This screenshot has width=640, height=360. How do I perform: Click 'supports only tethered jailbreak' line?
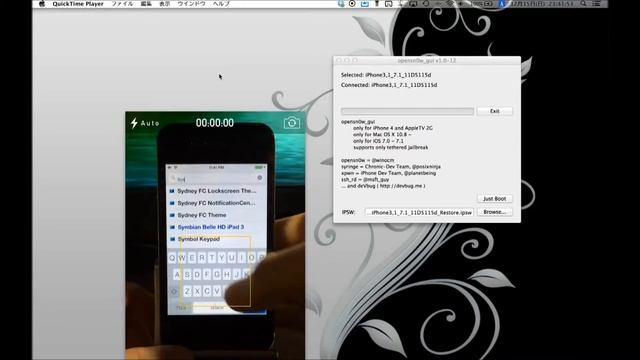click(x=391, y=147)
